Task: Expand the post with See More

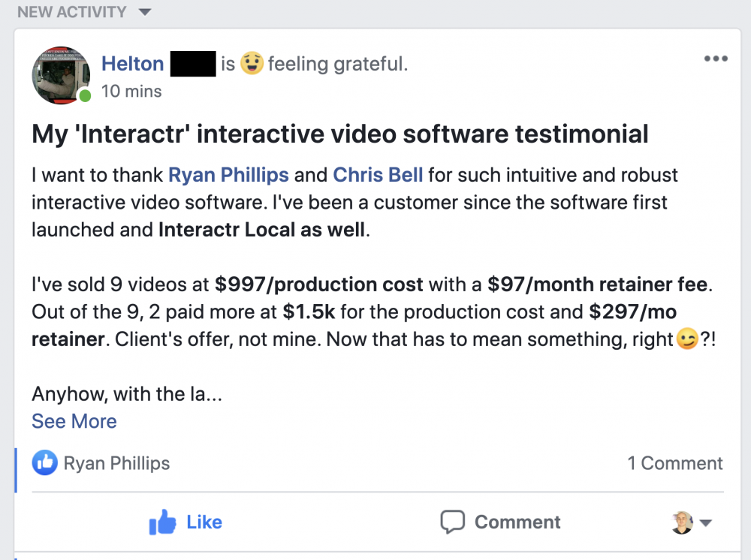Action: [x=74, y=421]
